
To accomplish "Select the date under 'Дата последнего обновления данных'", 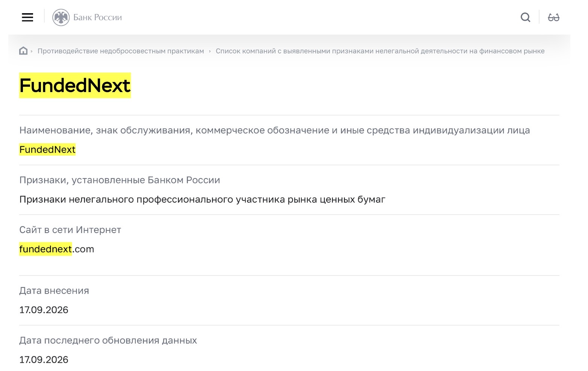I will pos(44,360).
